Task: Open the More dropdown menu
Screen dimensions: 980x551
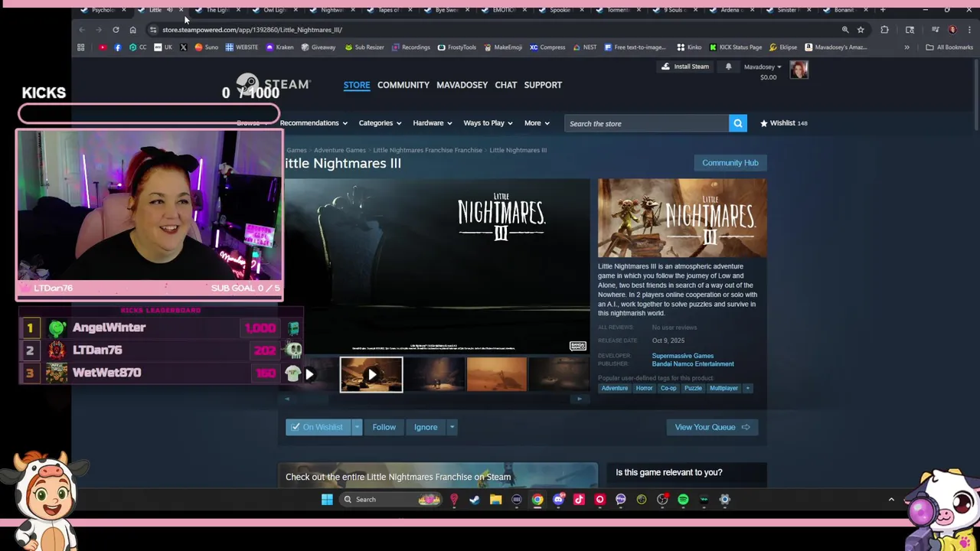Action: coord(537,123)
